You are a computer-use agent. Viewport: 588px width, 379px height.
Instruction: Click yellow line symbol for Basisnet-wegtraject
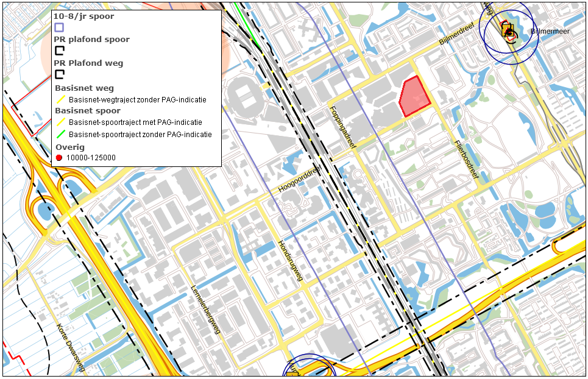[x=60, y=100]
